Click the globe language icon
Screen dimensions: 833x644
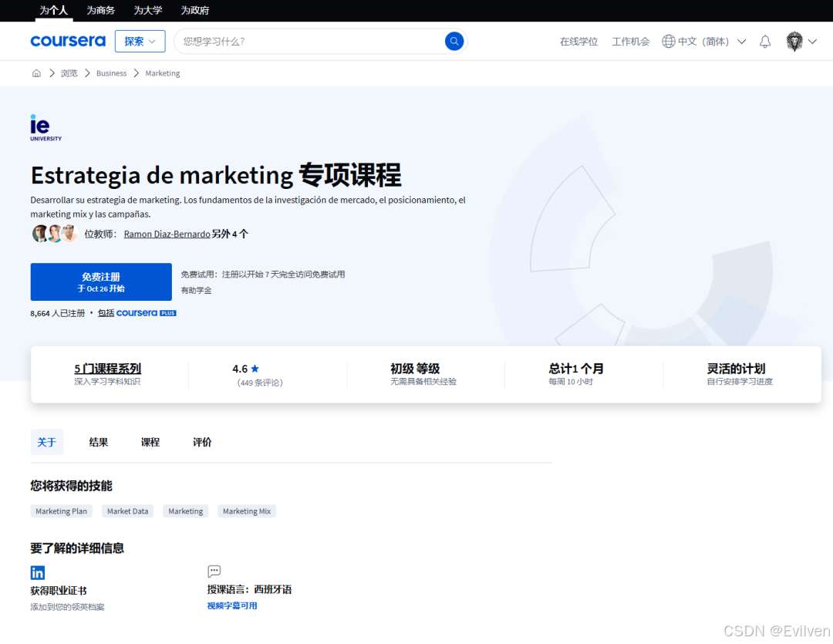668,41
